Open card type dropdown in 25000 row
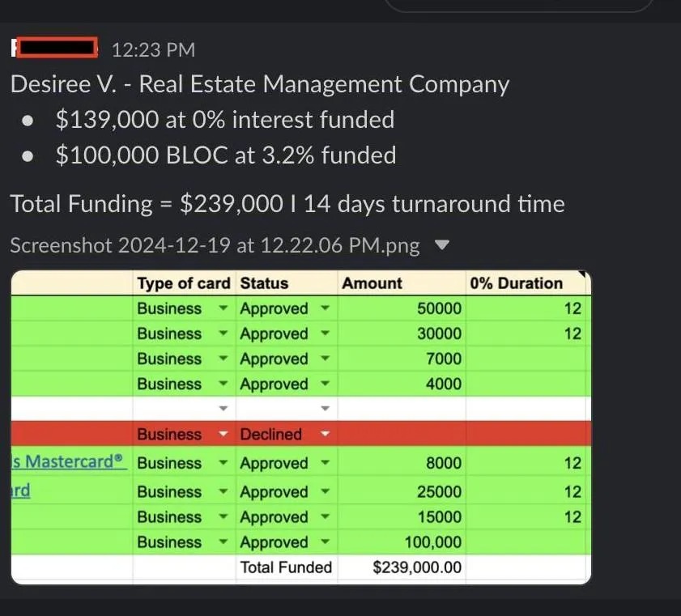Viewport: 681px width, 616px height. (x=223, y=491)
